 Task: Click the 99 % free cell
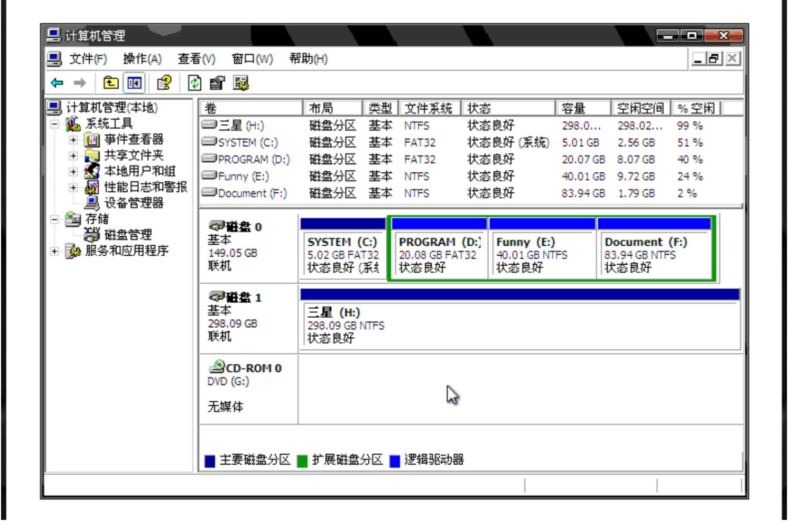[x=690, y=126]
